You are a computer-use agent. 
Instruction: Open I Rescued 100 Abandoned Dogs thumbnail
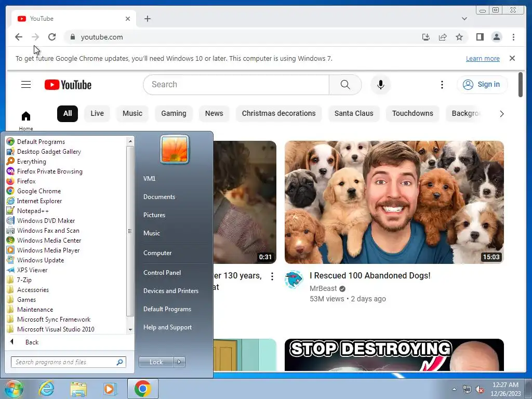coord(394,202)
